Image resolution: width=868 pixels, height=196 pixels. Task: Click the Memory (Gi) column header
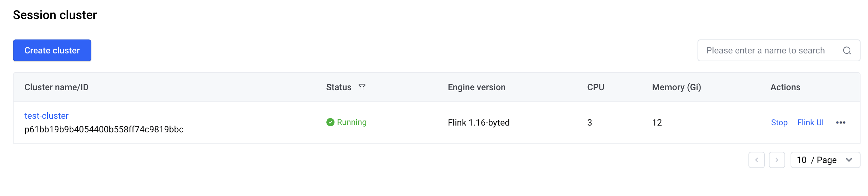pos(676,87)
